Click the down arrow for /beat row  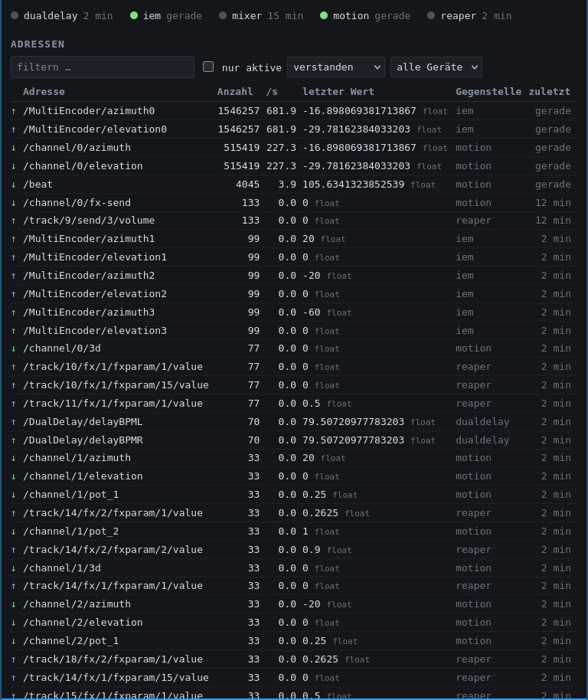[14, 185]
